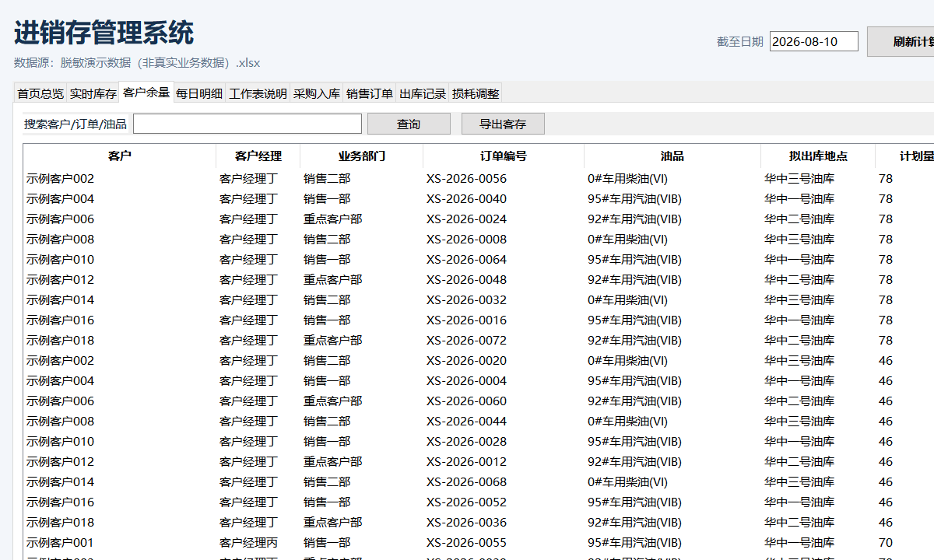This screenshot has width=934, height=560.
Task: Click 华中二号油库 in the XS-2026-0012 row
Action: [x=799, y=461]
